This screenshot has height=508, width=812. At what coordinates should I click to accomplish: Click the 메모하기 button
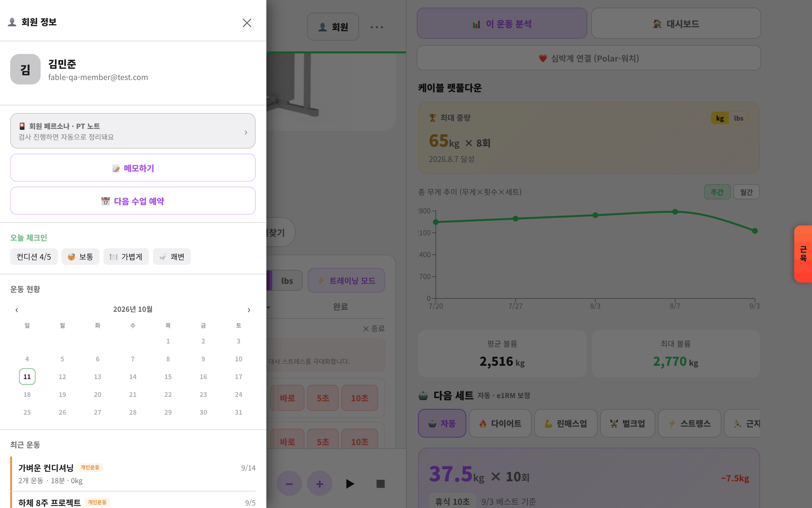pyautogui.click(x=133, y=168)
